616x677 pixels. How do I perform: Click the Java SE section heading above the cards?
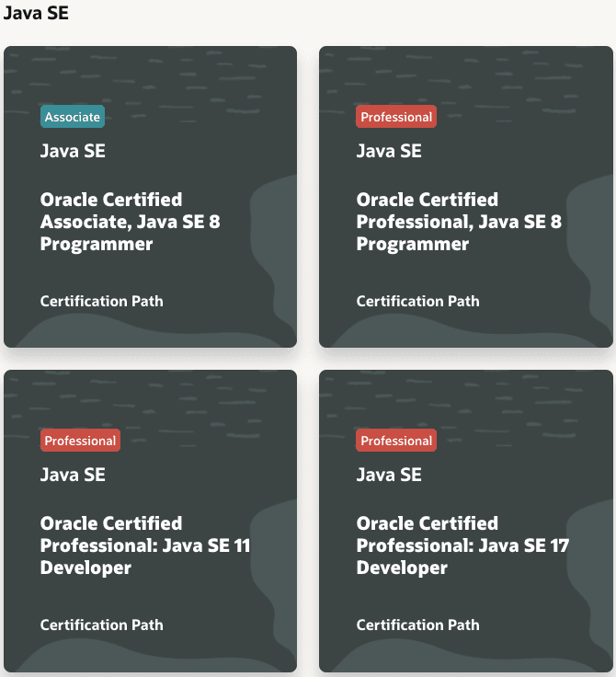click(35, 14)
